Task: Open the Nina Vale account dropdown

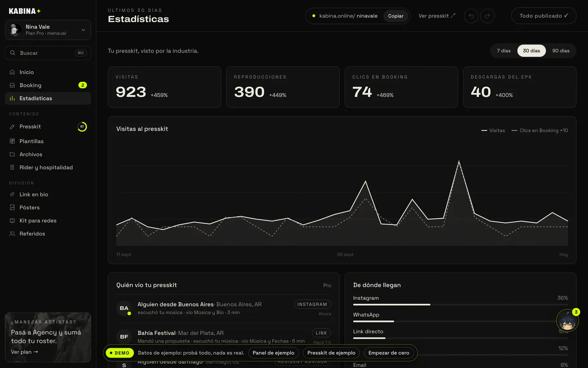Action: pyautogui.click(x=48, y=30)
